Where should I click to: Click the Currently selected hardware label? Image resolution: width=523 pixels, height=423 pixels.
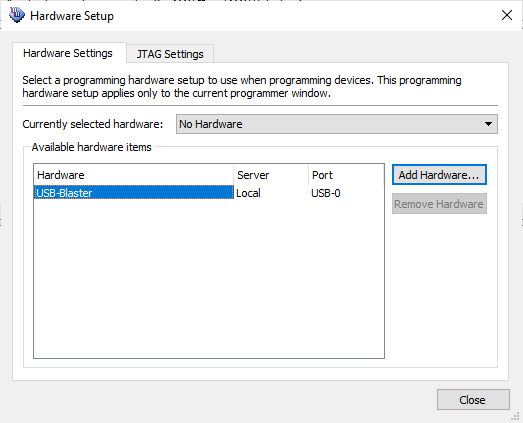[93, 124]
